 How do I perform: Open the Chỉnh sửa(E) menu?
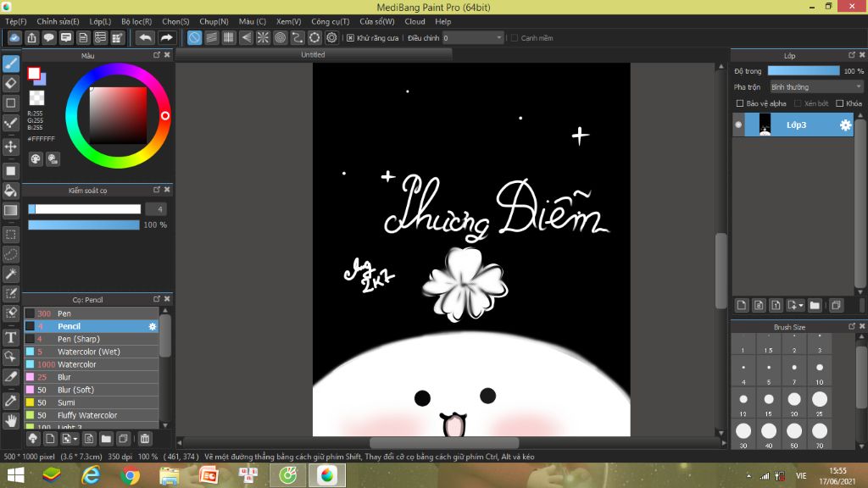[x=58, y=21]
